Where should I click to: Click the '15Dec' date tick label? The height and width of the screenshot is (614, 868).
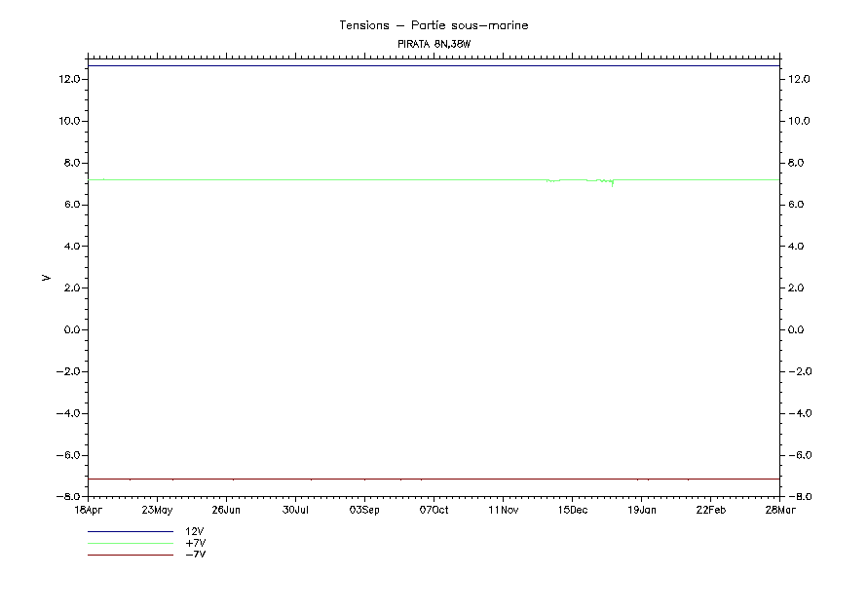tap(572, 510)
